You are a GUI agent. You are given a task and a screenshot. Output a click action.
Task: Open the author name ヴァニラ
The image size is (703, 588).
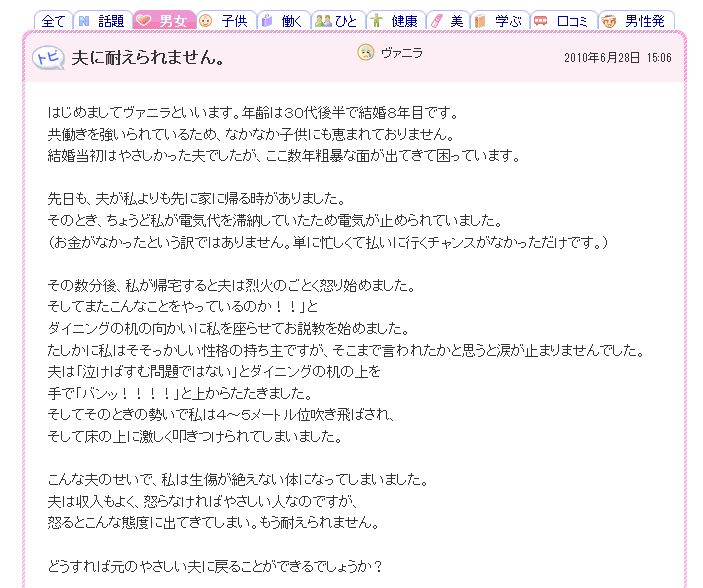coord(402,53)
